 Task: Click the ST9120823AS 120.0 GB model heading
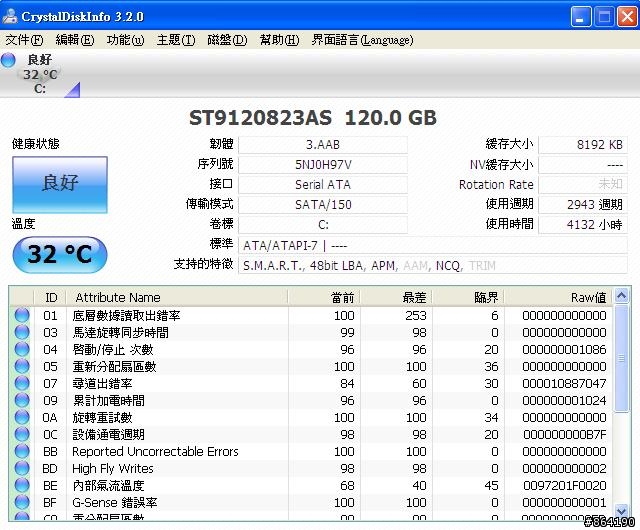[313, 118]
